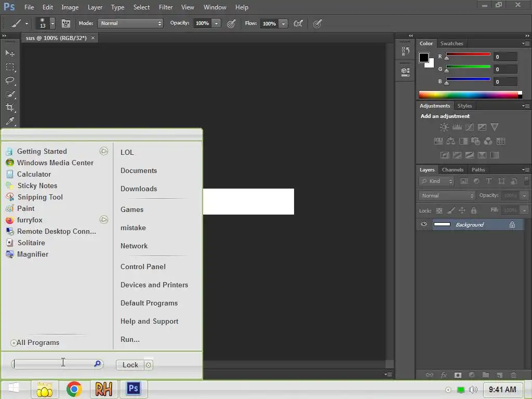Open the layer Kind filter dropdown
The image size is (532, 399).
(436, 181)
